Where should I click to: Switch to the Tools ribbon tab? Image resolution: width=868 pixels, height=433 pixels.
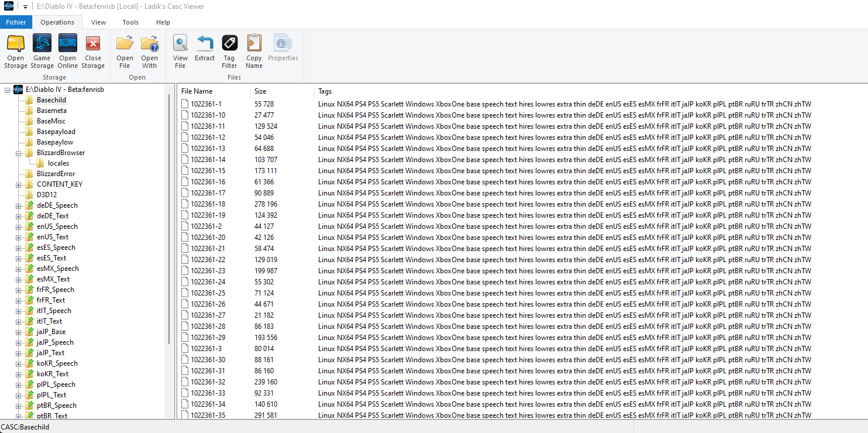130,22
